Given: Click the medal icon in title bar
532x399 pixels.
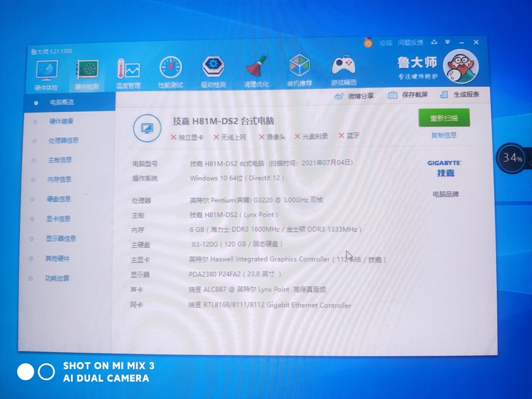Looking at the screenshot, I should (368, 42).
